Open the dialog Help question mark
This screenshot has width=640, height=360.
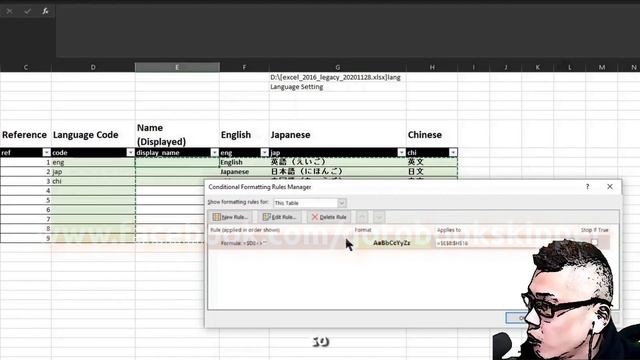587,187
